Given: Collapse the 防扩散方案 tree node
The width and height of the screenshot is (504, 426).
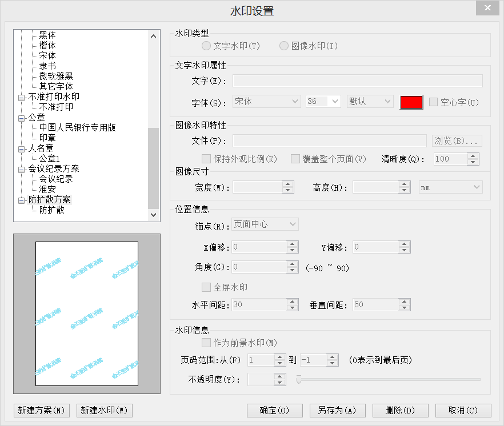Looking at the screenshot, I should click(x=21, y=200).
